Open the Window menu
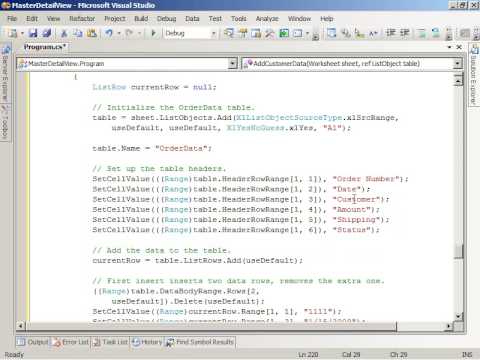Image resolution: width=480 pixels, height=360 pixels. pyautogui.click(x=299, y=19)
